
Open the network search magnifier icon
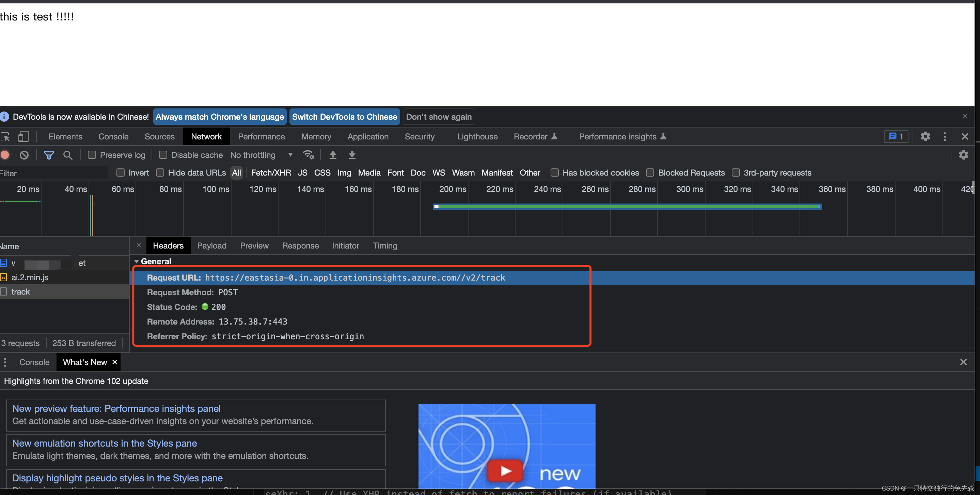tap(68, 155)
